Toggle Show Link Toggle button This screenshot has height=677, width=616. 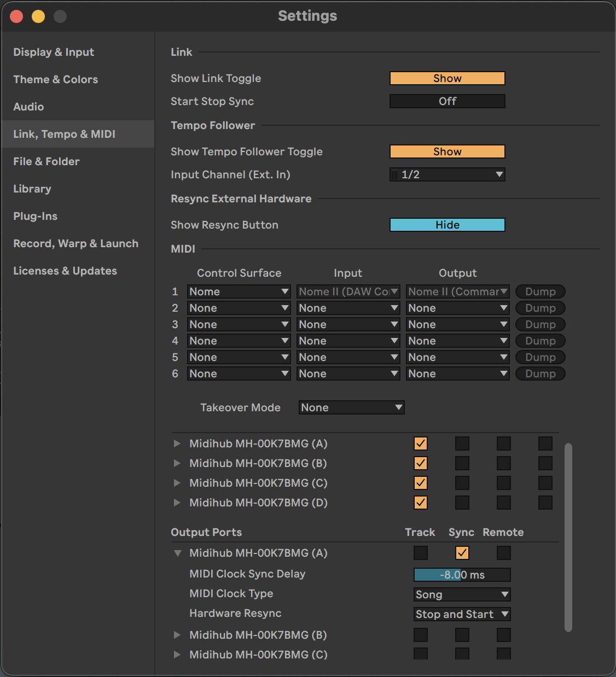[x=447, y=78]
